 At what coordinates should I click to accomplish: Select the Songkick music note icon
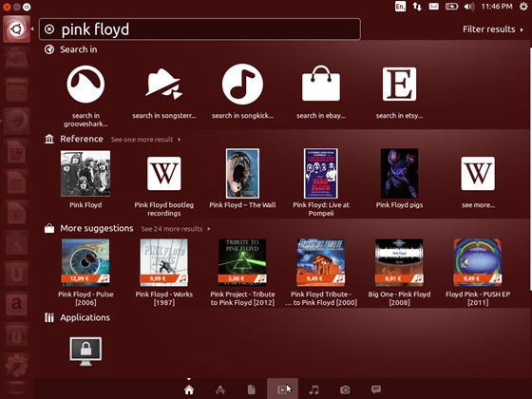point(242,85)
